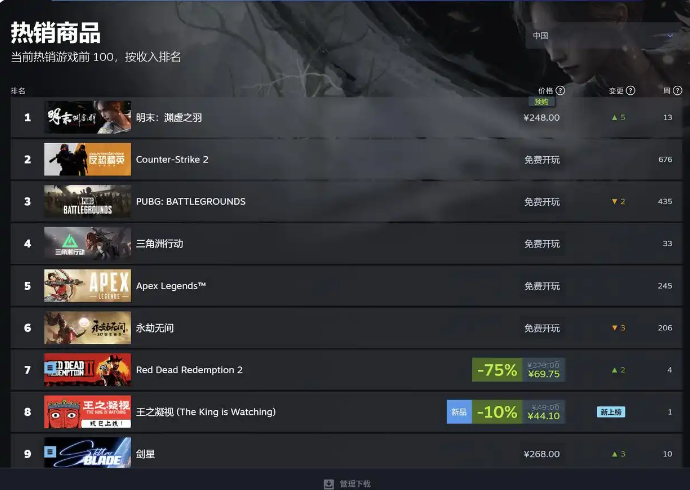Image resolution: width=690 pixels, height=490 pixels.
Task: Click the price column help question-mark icon
Action: tap(560, 91)
